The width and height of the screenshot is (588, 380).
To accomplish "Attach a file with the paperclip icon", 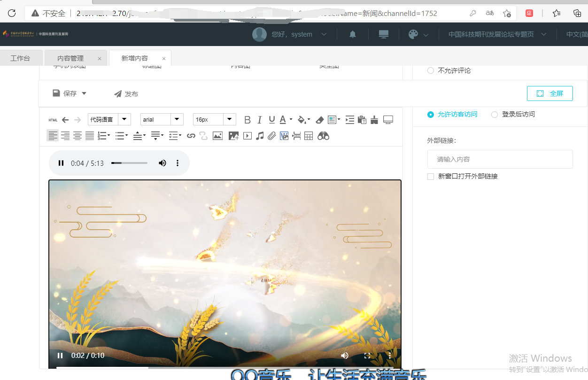I will pos(271,136).
